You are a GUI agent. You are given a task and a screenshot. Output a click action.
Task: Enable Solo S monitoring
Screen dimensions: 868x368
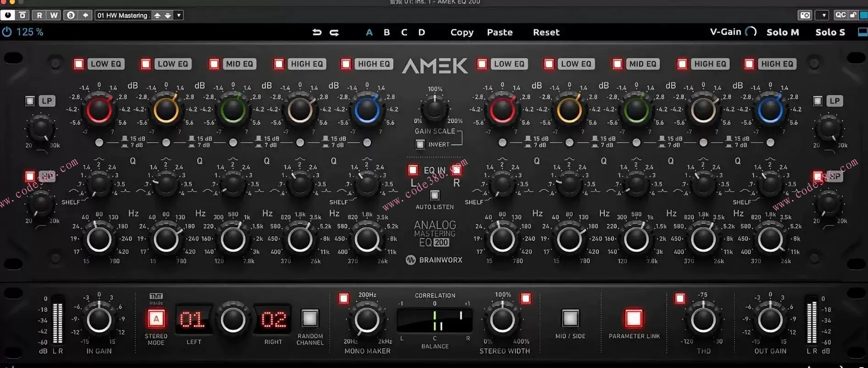830,32
